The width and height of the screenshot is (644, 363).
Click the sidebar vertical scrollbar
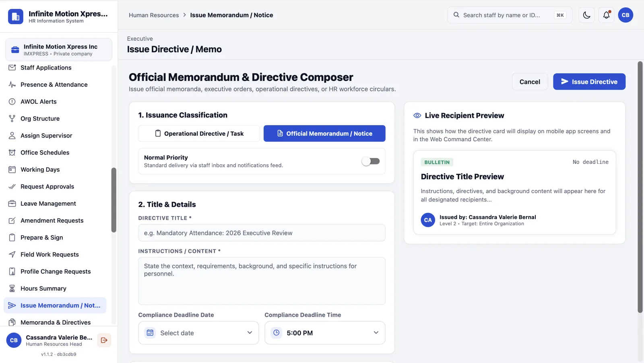click(114, 200)
